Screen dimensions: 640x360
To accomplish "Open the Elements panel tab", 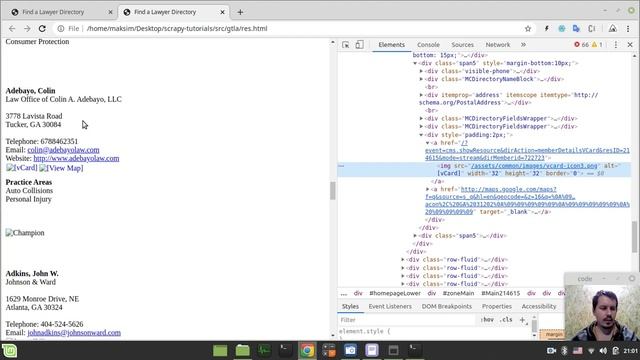I will 391,44.
